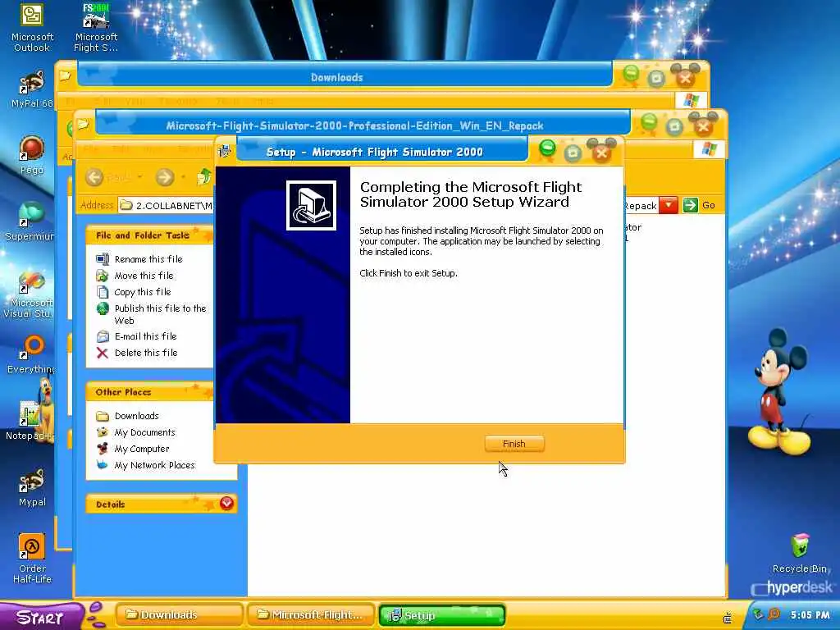Viewport: 840px width, 630px height.
Task: Open the Recycle Bin
Action: click(800, 554)
